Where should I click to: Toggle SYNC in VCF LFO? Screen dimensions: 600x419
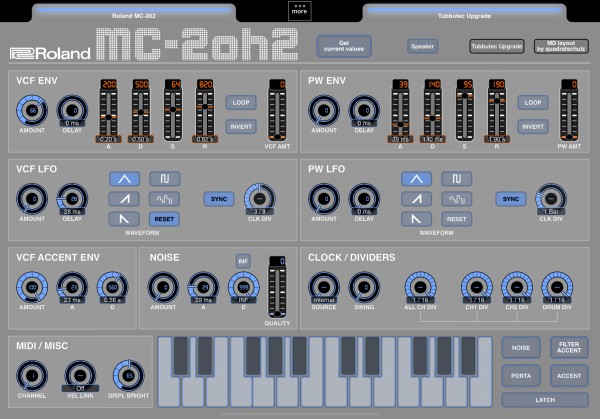pos(219,199)
